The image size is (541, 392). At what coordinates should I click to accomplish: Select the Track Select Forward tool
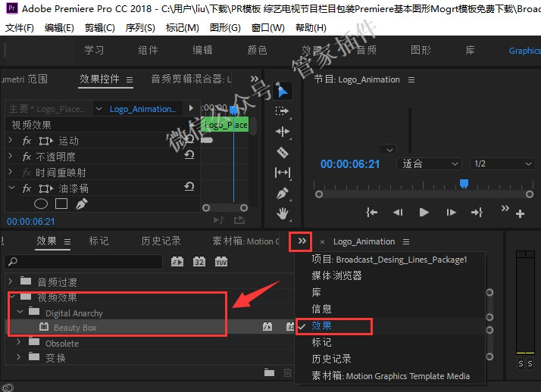coord(282,111)
